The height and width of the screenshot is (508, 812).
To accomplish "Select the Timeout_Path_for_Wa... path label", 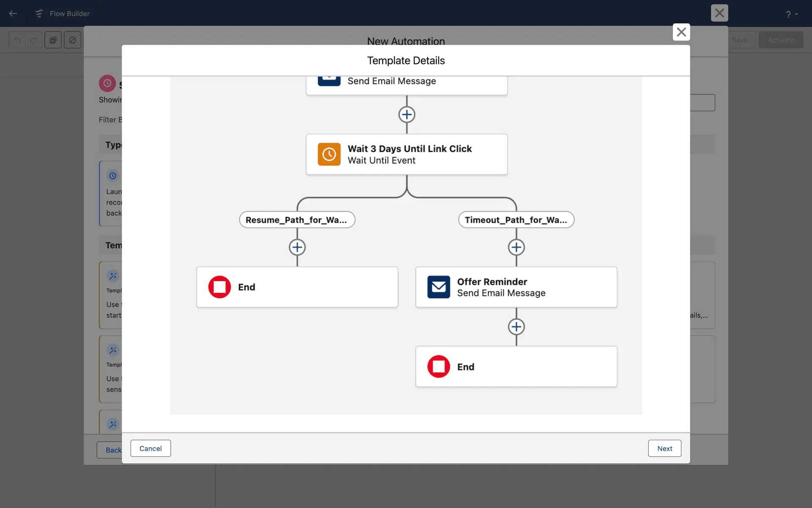I will tap(516, 220).
